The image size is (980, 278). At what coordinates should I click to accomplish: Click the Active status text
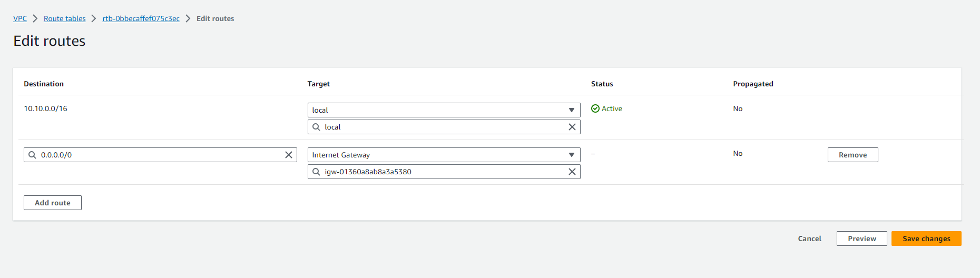click(x=612, y=108)
